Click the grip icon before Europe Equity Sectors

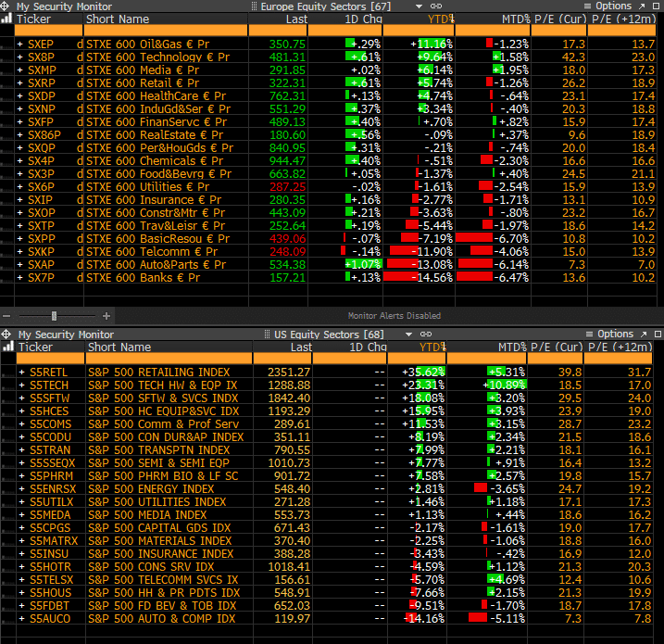pos(254,6)
